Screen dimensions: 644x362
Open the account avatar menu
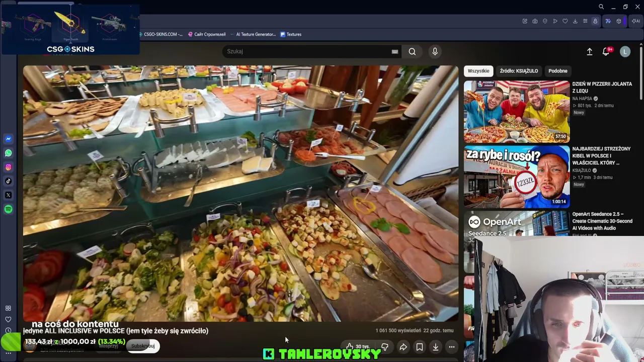point(625,51)
